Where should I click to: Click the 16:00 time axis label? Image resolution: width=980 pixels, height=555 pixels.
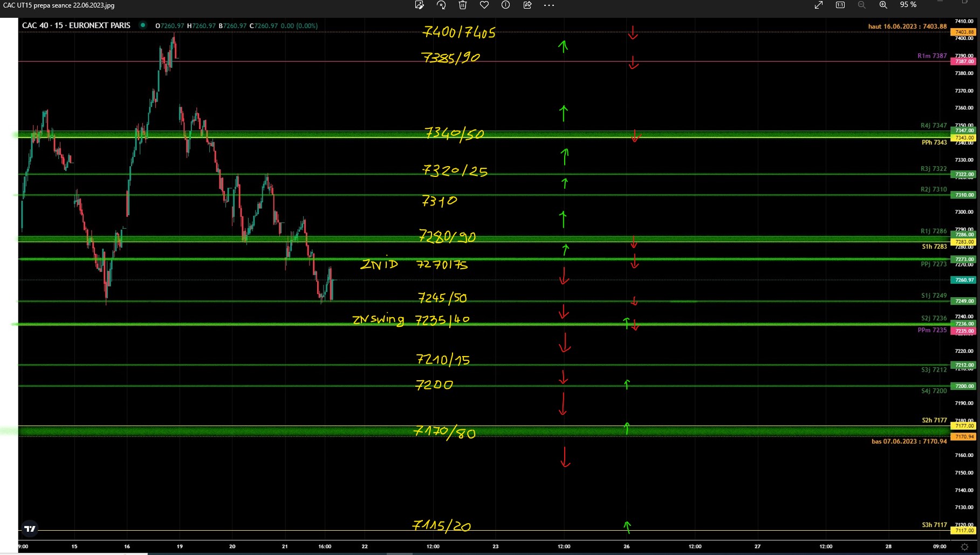325,546
